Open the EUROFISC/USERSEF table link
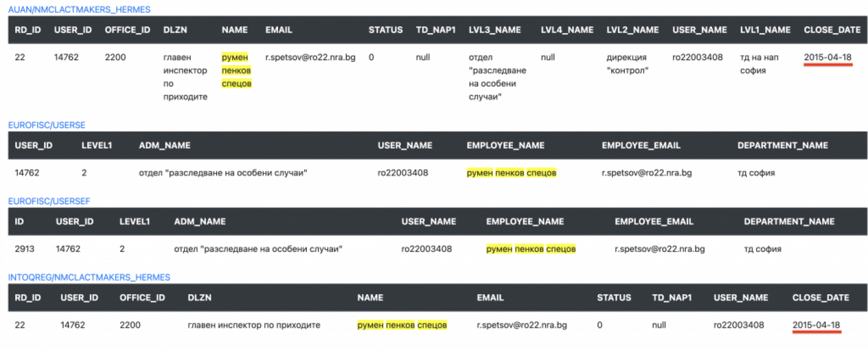The height and width of the screenshot is (351, 868). tap(49, 201)
